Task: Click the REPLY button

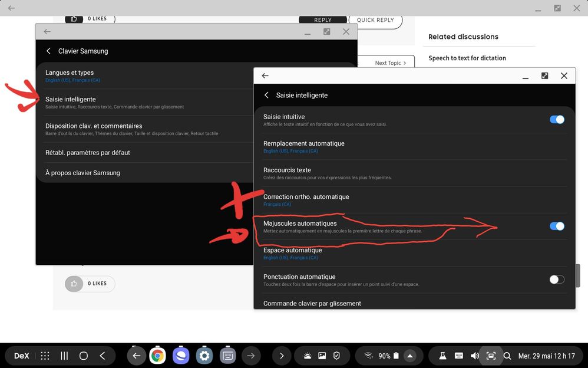Action: point(322,20)
